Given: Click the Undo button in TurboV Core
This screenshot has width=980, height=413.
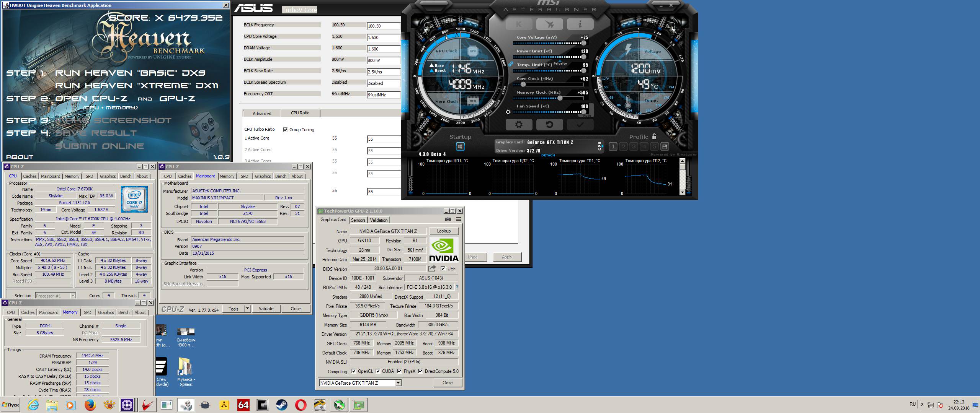Looking at the screenshot, I should coord(474,257).
